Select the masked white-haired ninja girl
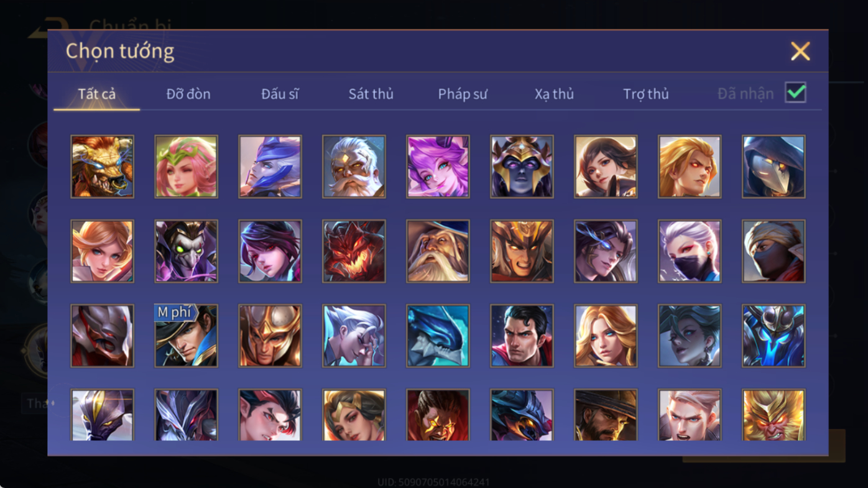Viewport: 868px width, 488px height. coord(690,251)
